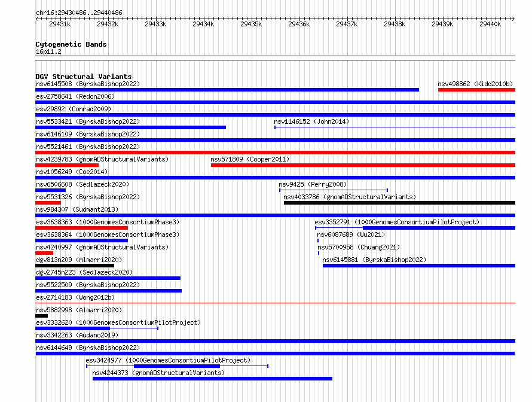Select nsv4033786 (gnomADStructuralVariants) label

coord(350,197)
